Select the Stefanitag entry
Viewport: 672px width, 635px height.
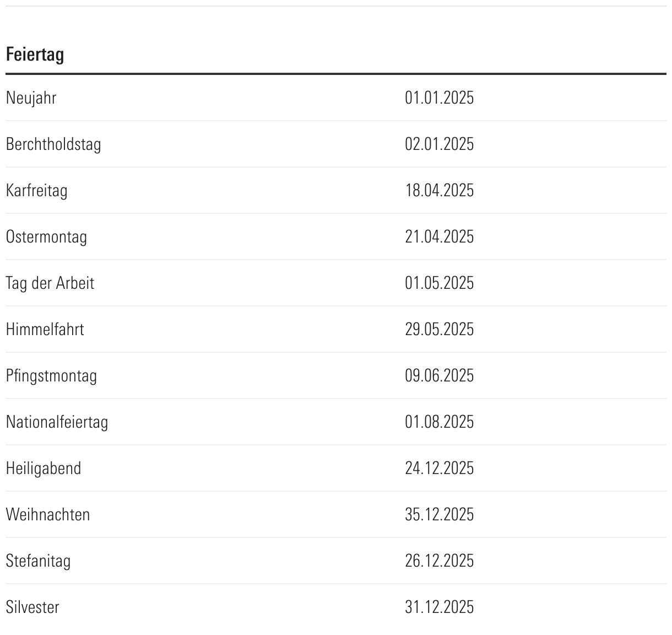coord(38,561)
